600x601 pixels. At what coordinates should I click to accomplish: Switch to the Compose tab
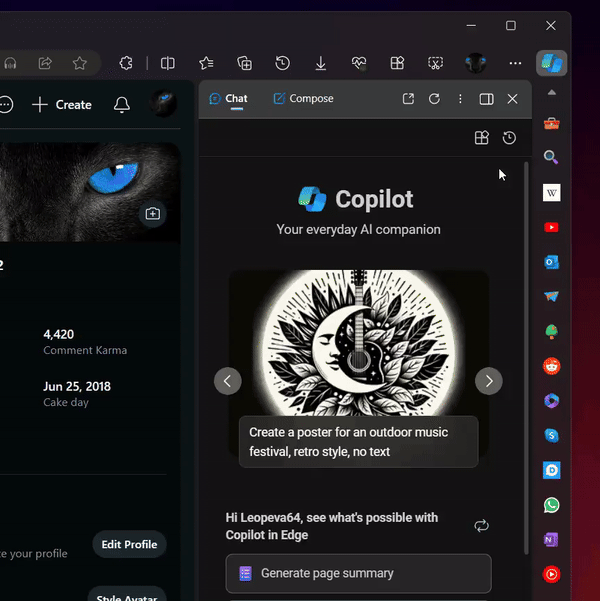pyautogui.click(x=304, y=99)
